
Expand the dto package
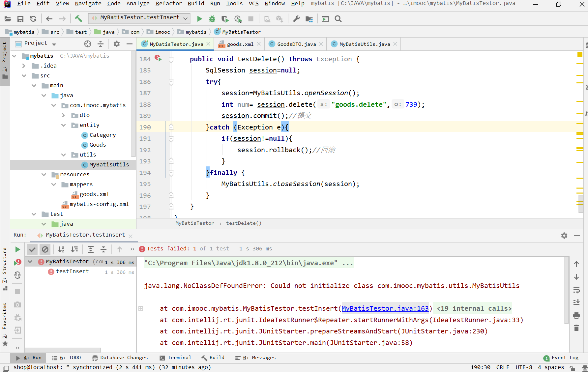[63, 115]
